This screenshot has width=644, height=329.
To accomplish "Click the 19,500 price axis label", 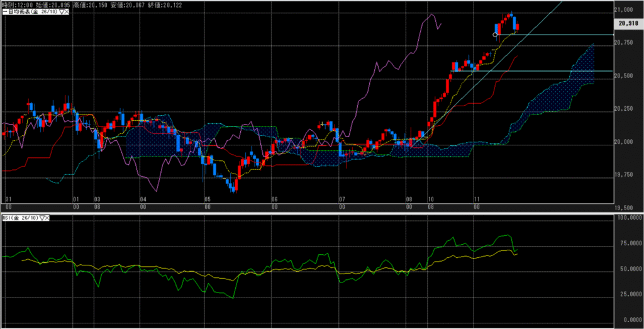I will (x=625, y=207).
